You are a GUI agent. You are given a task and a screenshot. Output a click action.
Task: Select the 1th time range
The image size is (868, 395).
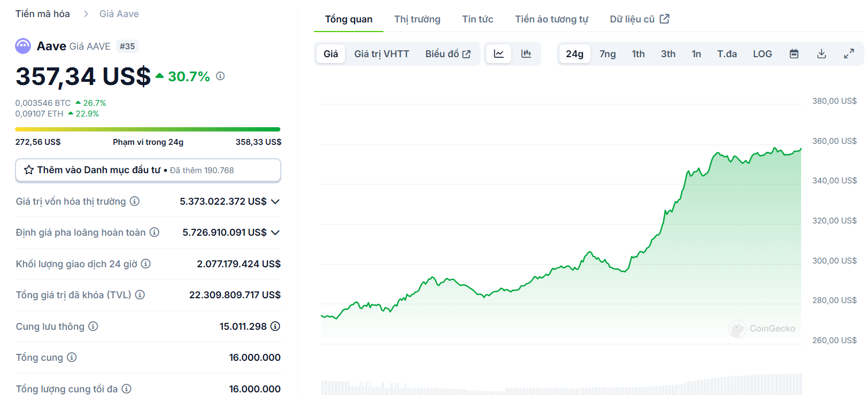click(638, 53)
